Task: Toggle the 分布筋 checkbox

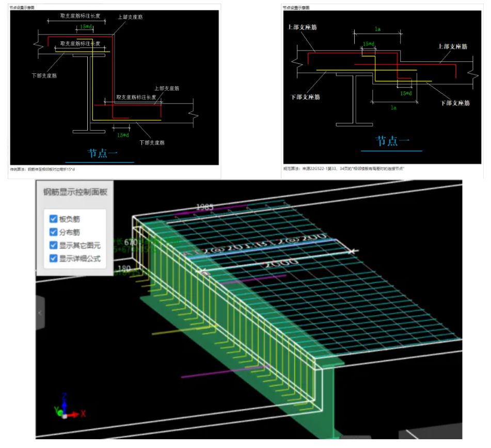Action: pyautogui.click(x=53, y=232)
